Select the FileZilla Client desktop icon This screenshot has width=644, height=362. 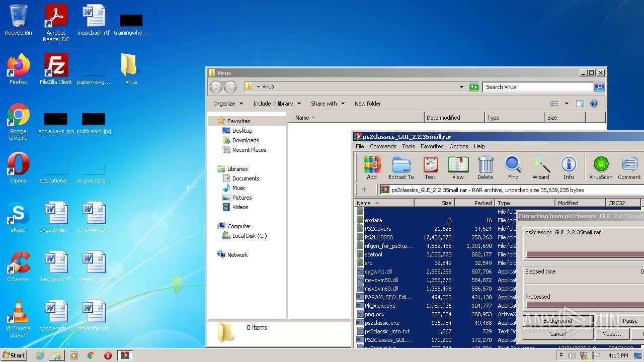coord(56,69)
